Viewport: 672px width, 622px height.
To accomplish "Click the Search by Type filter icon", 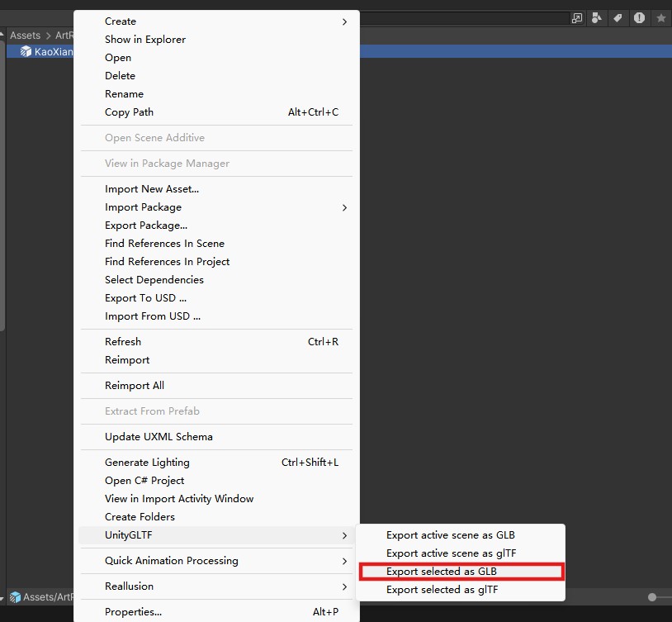I will coord(597,18).
